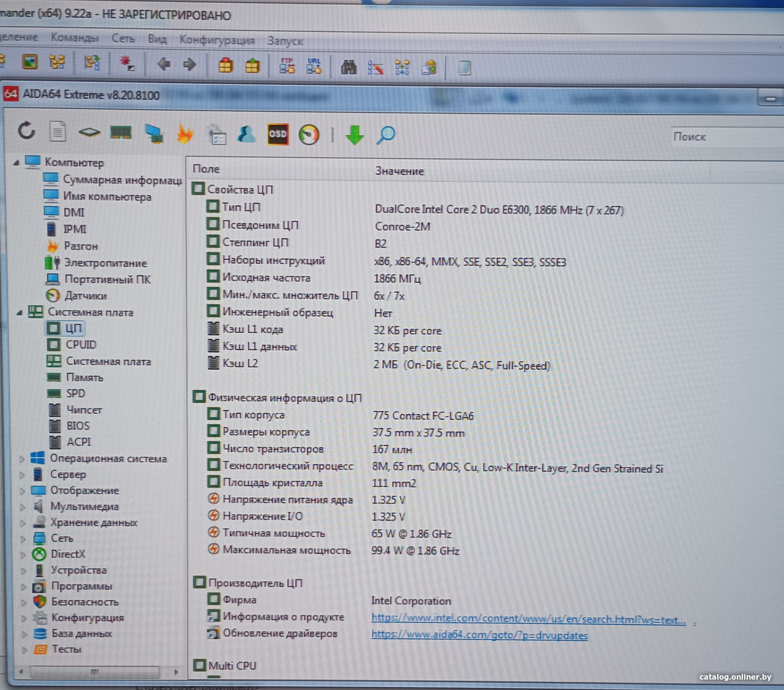
Task: Click the green download arrow icon
Action: [x=355, y=135]
